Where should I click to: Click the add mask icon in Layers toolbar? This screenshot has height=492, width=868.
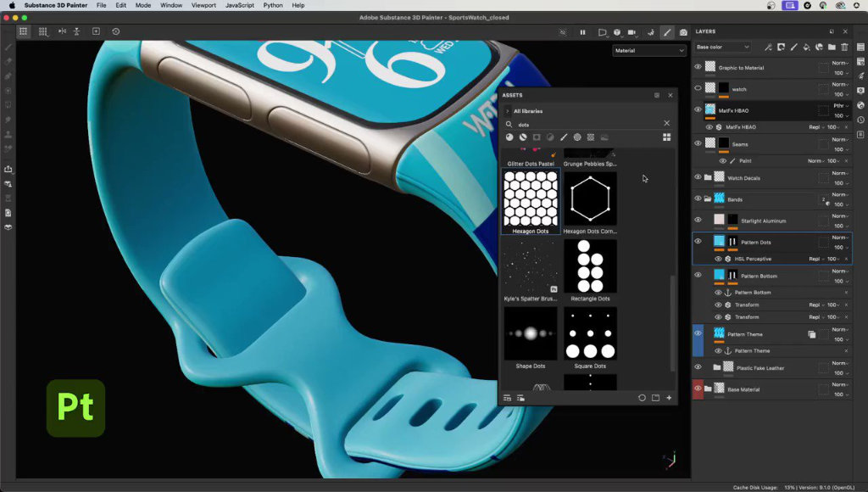click(781, 48)
